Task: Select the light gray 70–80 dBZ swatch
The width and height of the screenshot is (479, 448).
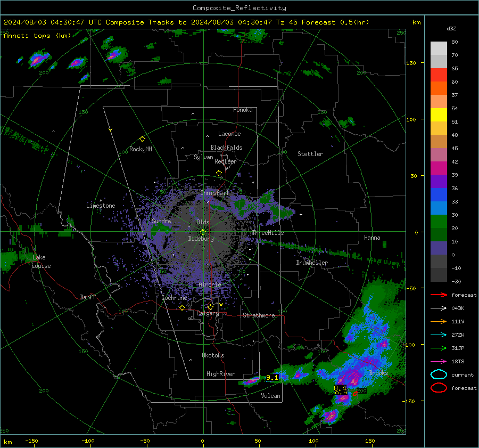Action: point(439,48)
